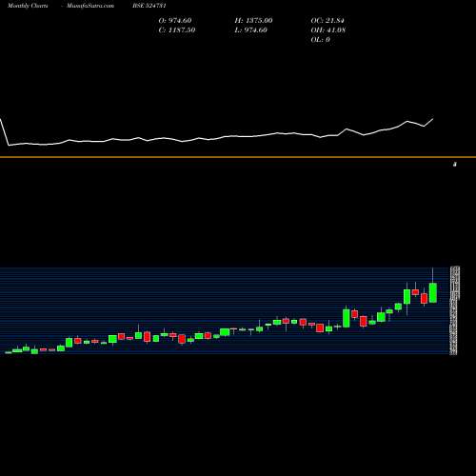Select the high value 'H: 1375.00'
The height and width of the screenshot is (476, 476).
[253, 20]
